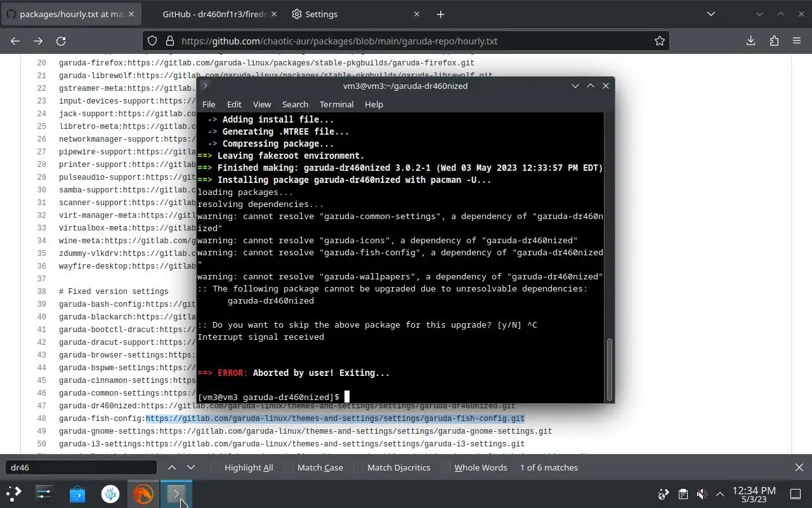Toggle Match Case checkbox

click(x=289, y=467)
